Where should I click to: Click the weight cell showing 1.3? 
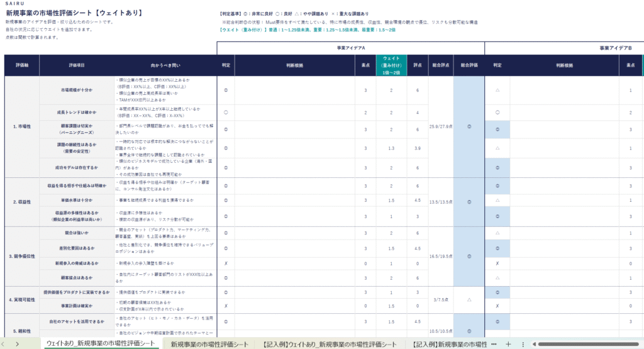391,148
